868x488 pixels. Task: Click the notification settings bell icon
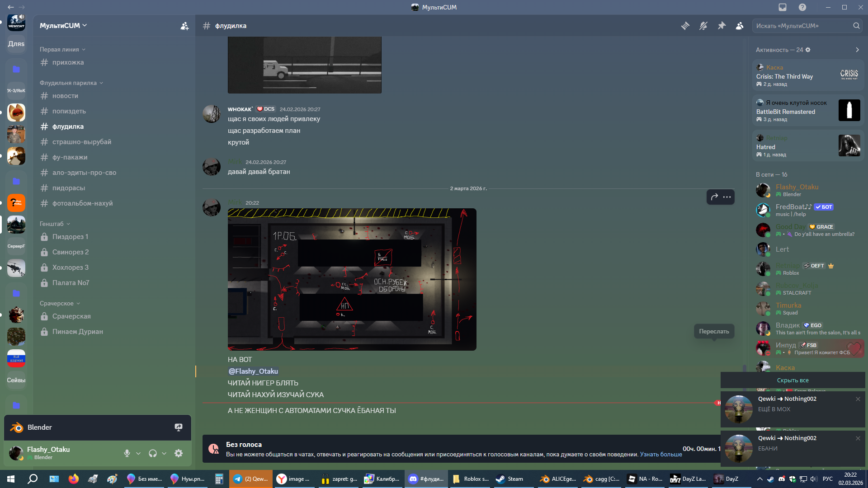click(703, 26)
